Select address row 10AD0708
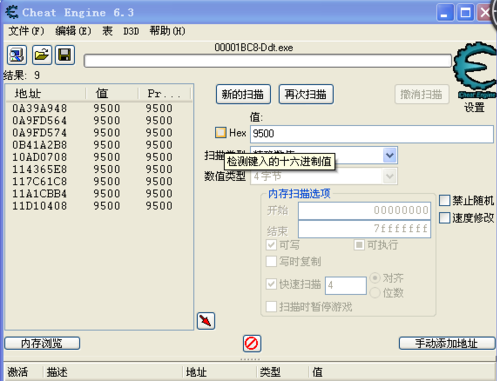The width and height of the screenshot is (497, 381). [99, 157]
